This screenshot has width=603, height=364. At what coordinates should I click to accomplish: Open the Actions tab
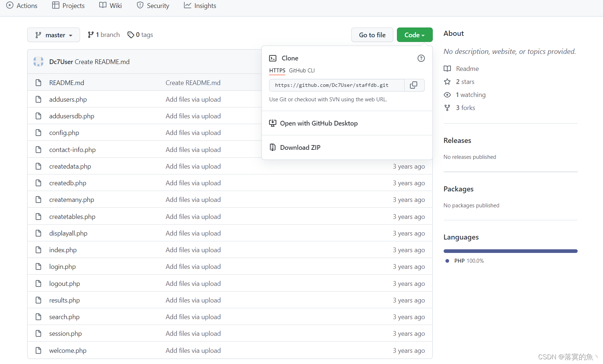(22, 6)
